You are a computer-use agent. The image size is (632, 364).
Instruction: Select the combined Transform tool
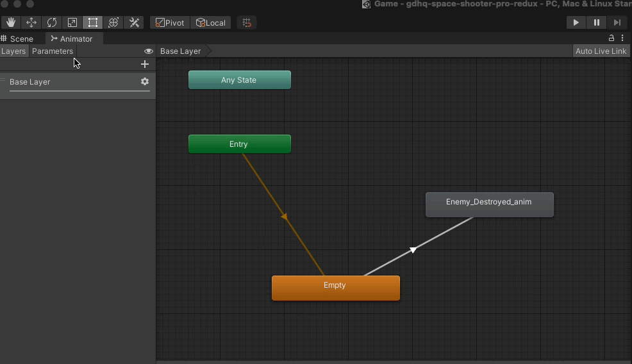coord(113,22)
